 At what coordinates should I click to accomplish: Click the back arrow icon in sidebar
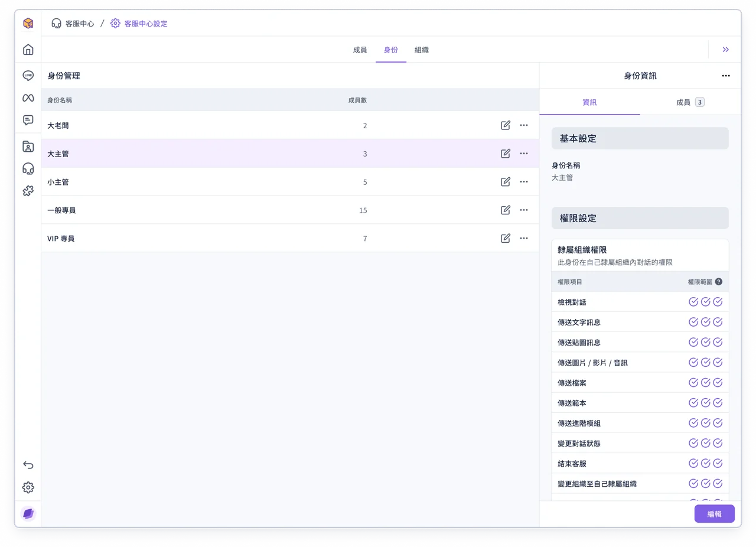pyautogui.click(x=28, y=465)
